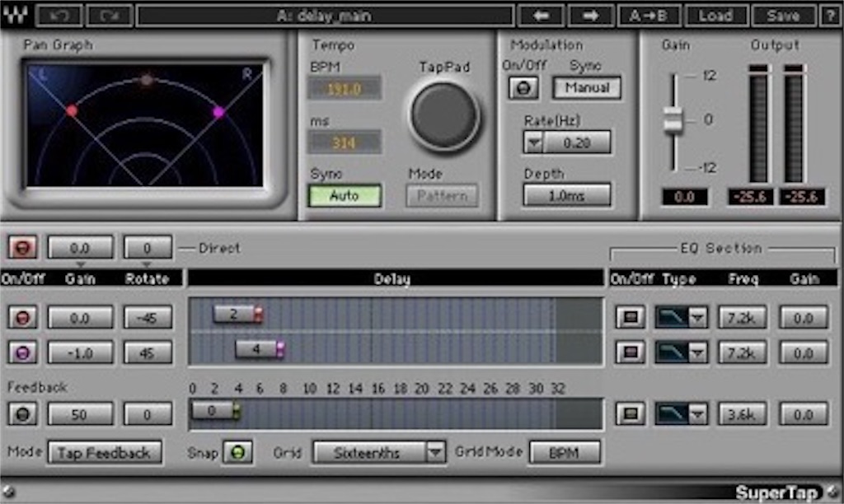This screenshot has width=844, height=504.
Task: Click feedback EQ gain field 0.0
Action: pyautogui.click(x=804, y=414)
